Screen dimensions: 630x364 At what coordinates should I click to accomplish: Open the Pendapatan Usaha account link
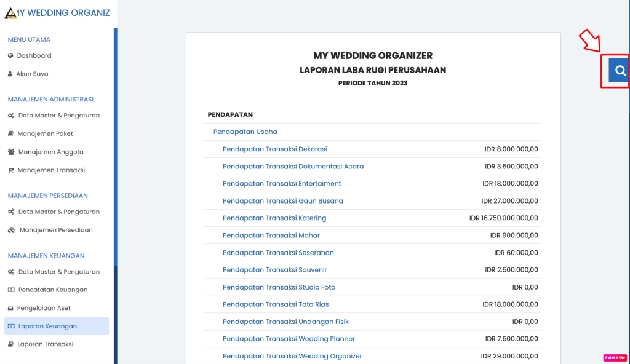point(245,132)
